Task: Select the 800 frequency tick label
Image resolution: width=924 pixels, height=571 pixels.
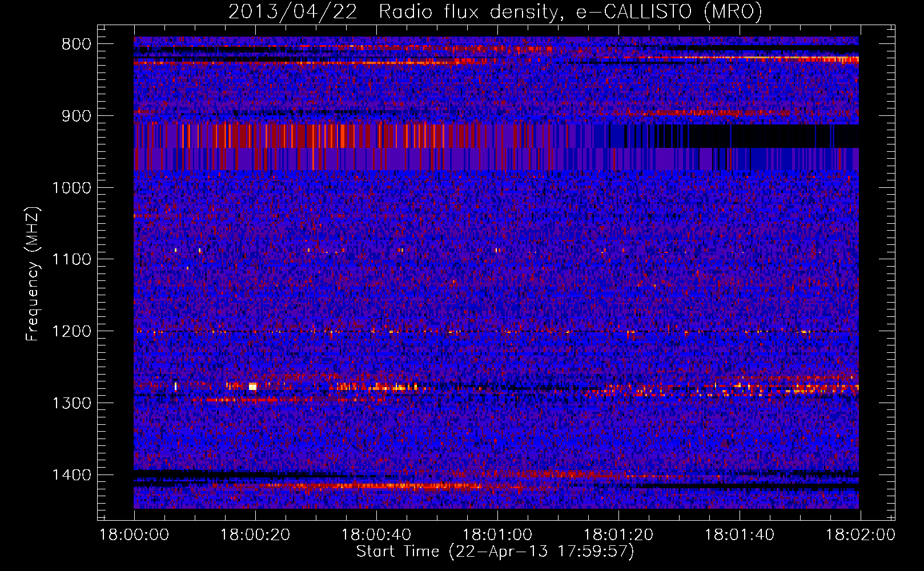Action: [77, 45]
